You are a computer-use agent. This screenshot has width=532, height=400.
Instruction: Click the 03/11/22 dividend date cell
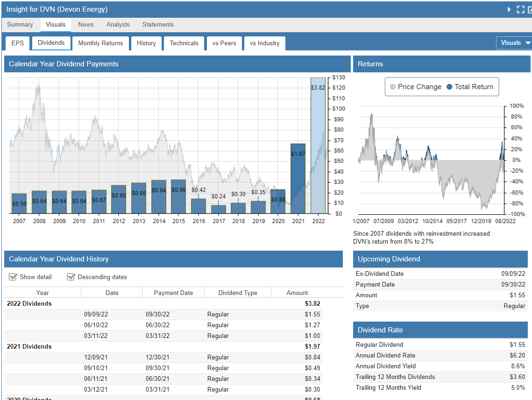point(96,336)
